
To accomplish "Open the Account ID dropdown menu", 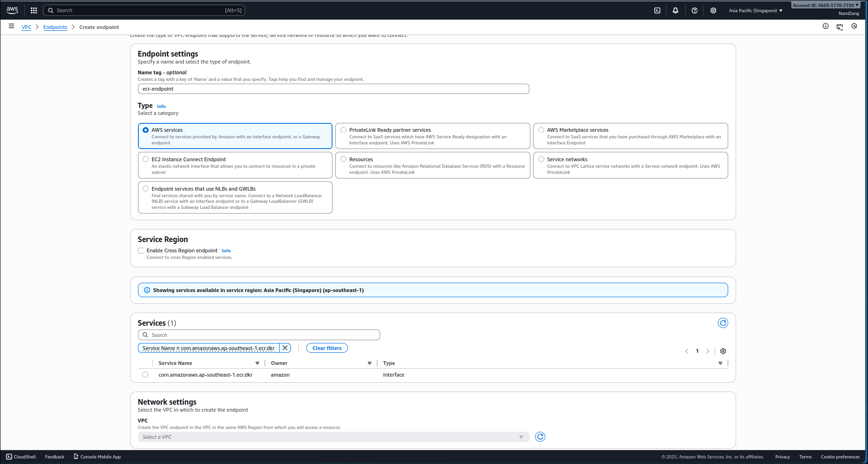I will (x=825, y=5).
